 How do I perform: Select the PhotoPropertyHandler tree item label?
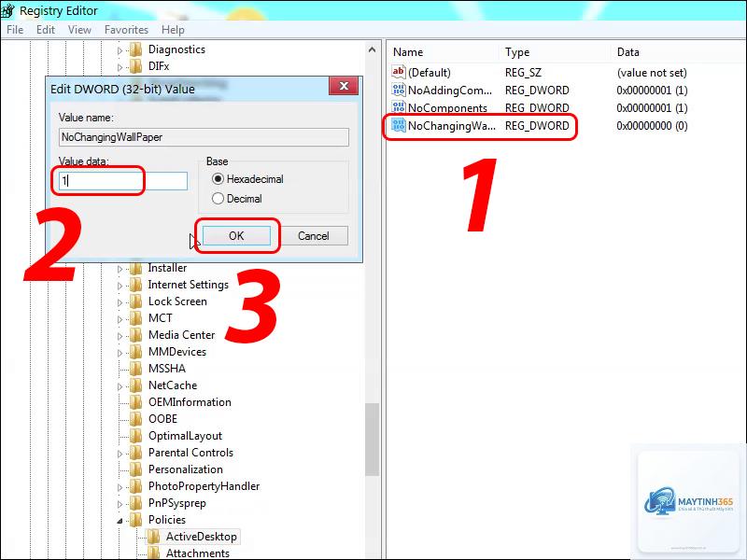pyautogui.click(x=204, y=486)
